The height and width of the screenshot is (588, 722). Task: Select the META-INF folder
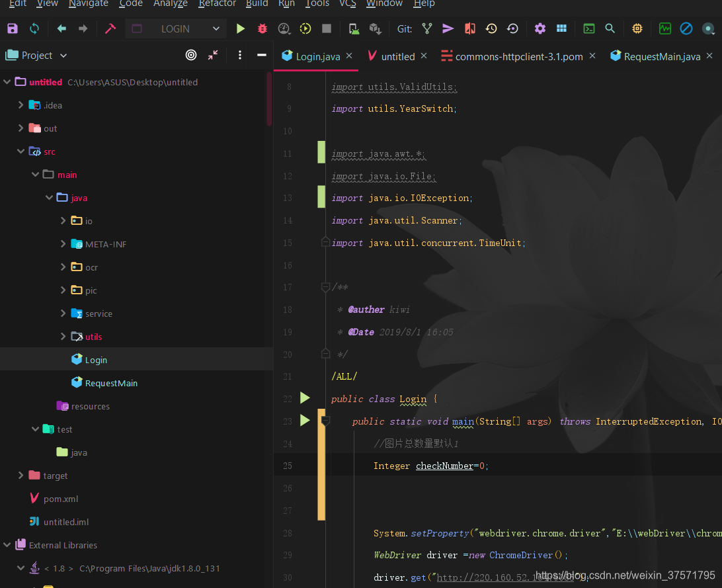point(105,244)
